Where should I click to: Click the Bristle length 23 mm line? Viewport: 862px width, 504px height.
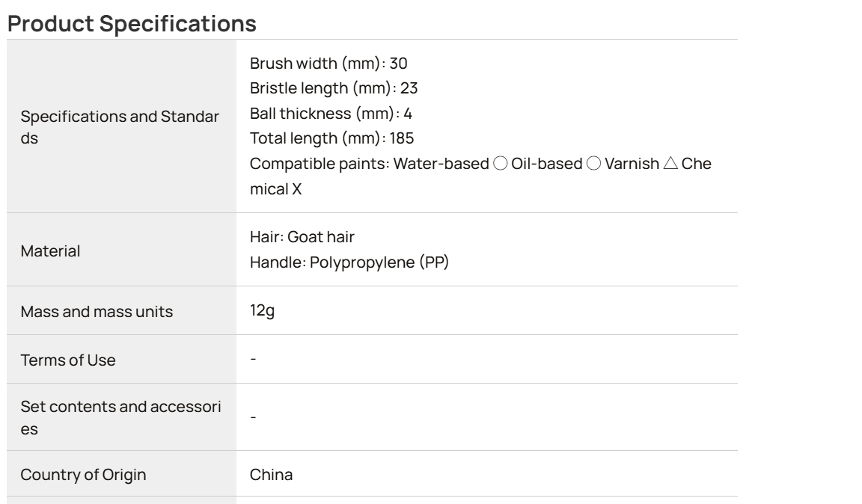click(334, 88)
